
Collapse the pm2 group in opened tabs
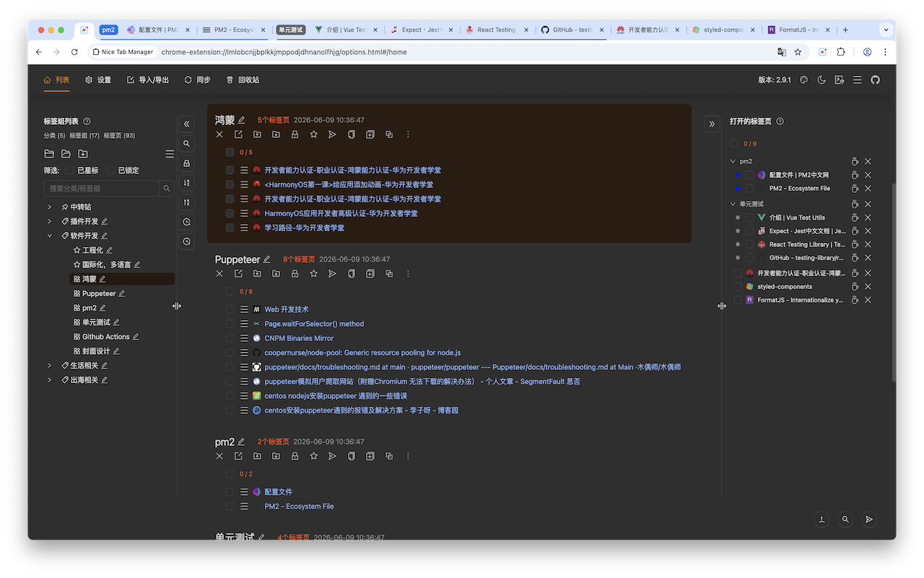click(733, 162)
